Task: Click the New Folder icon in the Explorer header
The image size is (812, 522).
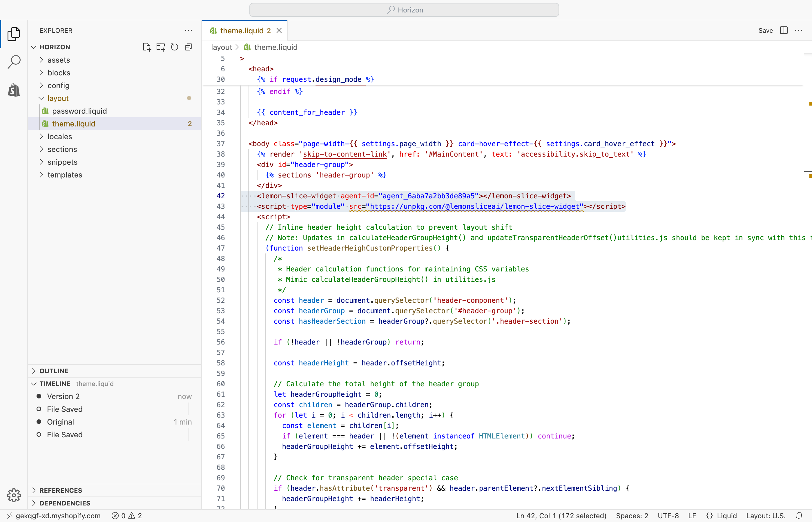Action: (161, 47)
